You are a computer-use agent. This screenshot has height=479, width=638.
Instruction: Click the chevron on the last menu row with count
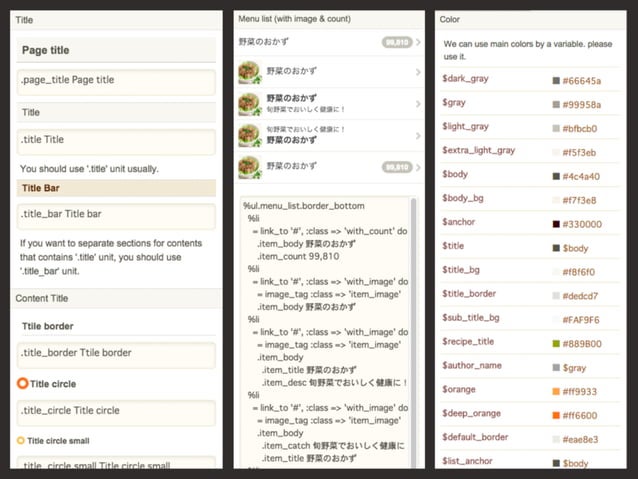coord(418,167)
